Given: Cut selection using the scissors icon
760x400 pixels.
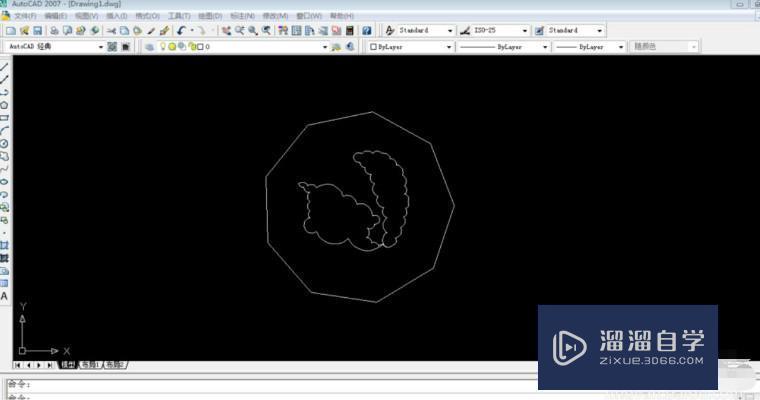Looking at the screenshot, I should (x=111, y=31).
